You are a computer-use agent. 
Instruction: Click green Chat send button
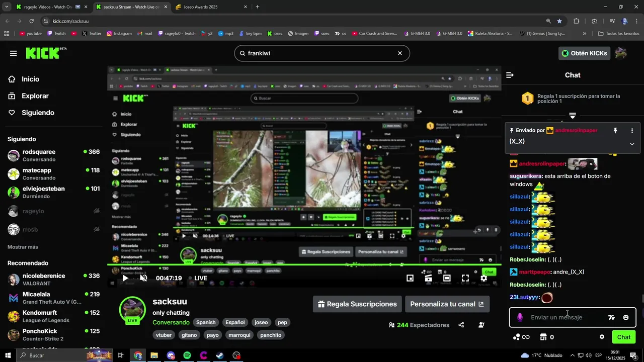click(624, 337)
